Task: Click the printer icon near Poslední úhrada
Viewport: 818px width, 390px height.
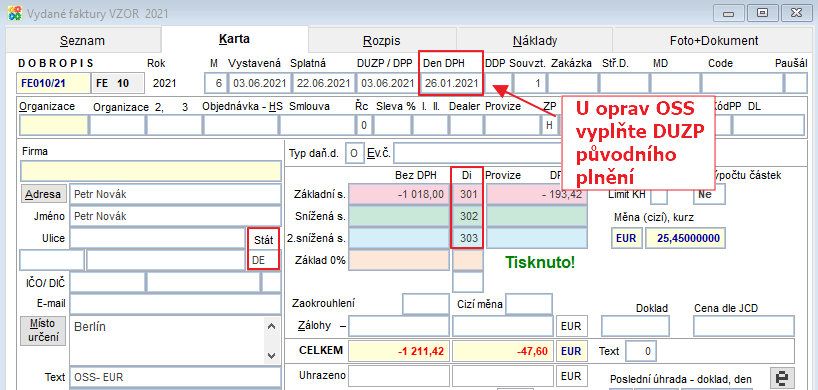Action: [782, 378]
